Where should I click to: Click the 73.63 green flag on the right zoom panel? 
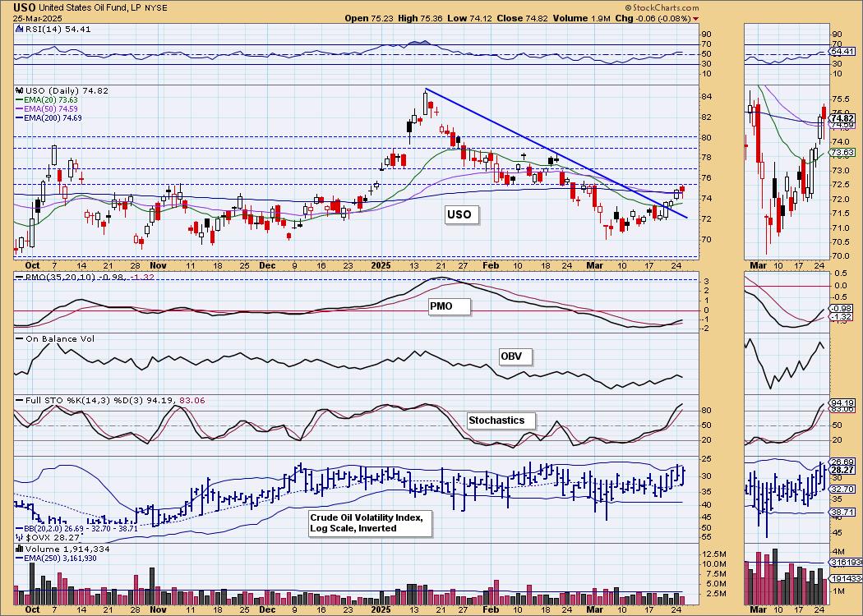(842, 152)
